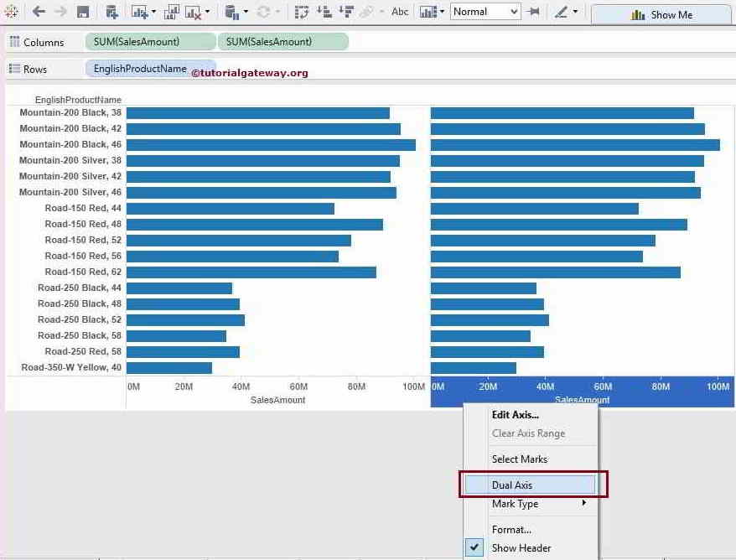Click Mark Type menu entry

click(515, 504)
